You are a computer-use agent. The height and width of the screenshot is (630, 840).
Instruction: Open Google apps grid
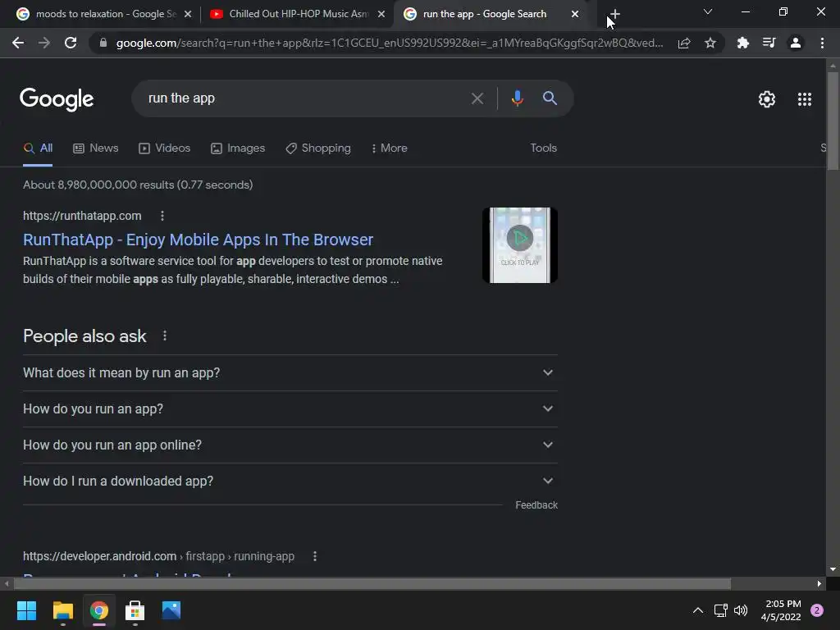[805, 99]
